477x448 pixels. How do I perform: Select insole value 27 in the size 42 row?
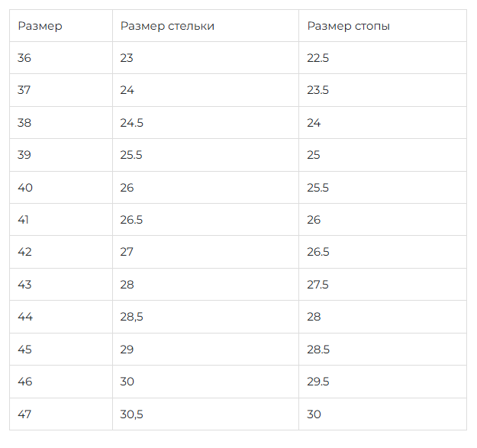click(127, 252)
